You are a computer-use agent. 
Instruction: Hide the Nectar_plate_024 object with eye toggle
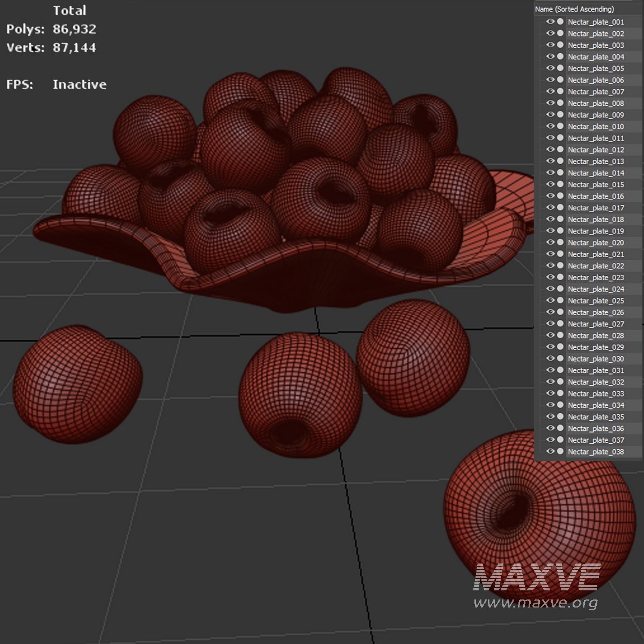(x=550, y=289)
